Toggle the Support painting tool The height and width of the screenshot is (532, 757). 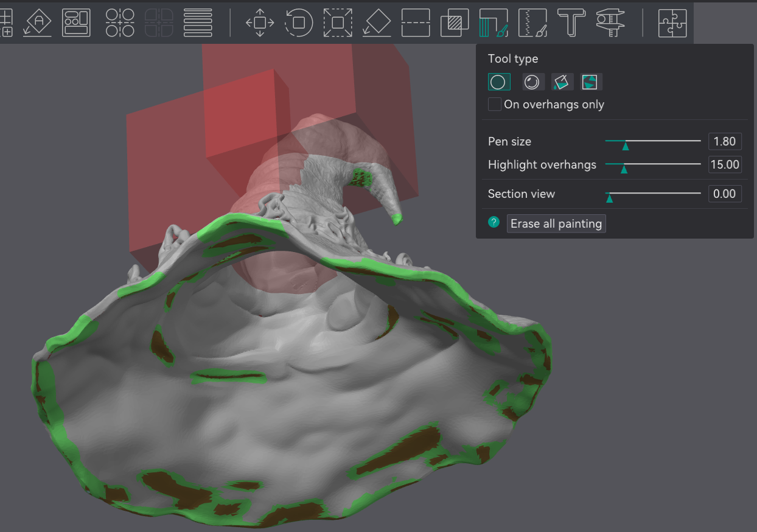tap(494, 23)
